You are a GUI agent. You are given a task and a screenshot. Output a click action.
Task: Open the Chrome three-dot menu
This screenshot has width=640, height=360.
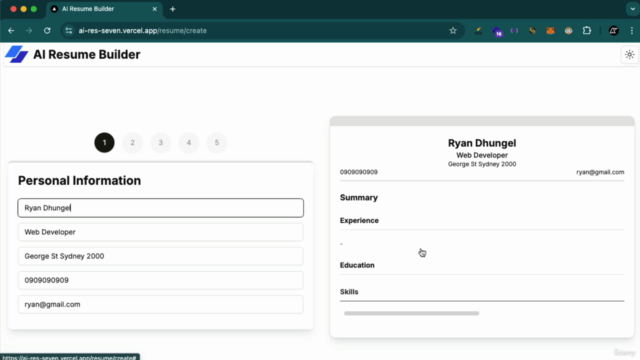click(x=631, y=31)
